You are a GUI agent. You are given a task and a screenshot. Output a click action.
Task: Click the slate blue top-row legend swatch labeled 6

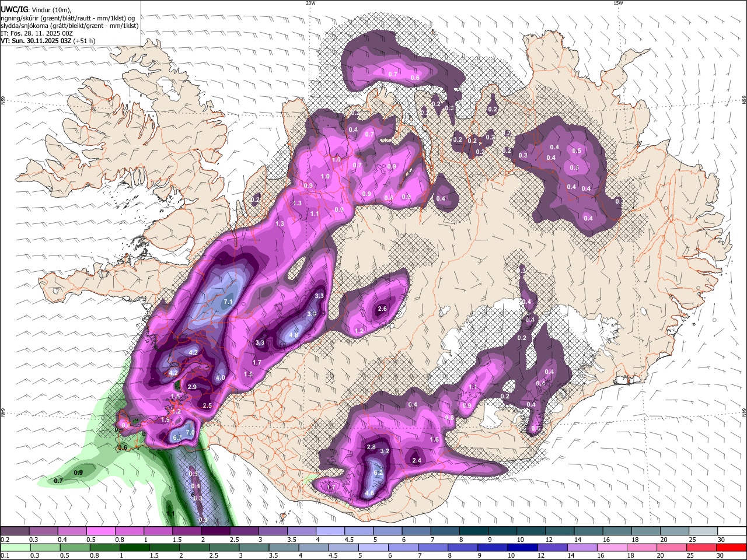point(417,531)
